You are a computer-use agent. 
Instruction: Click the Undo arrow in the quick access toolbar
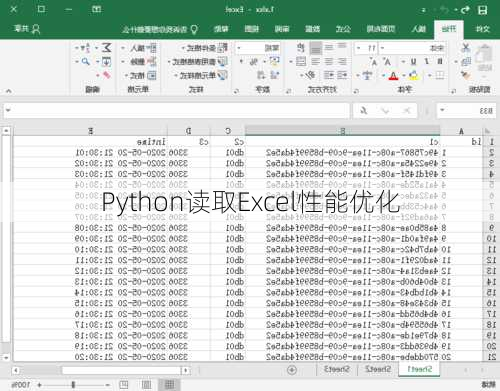[465, 10]
